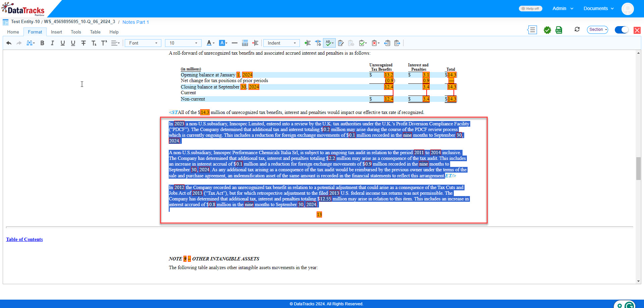The height and width of the screenshot is (308, 644).
Task: Open WS_4569895695_10-Q_06_2024_3 breadcrumb
Action: click(79, 21)
